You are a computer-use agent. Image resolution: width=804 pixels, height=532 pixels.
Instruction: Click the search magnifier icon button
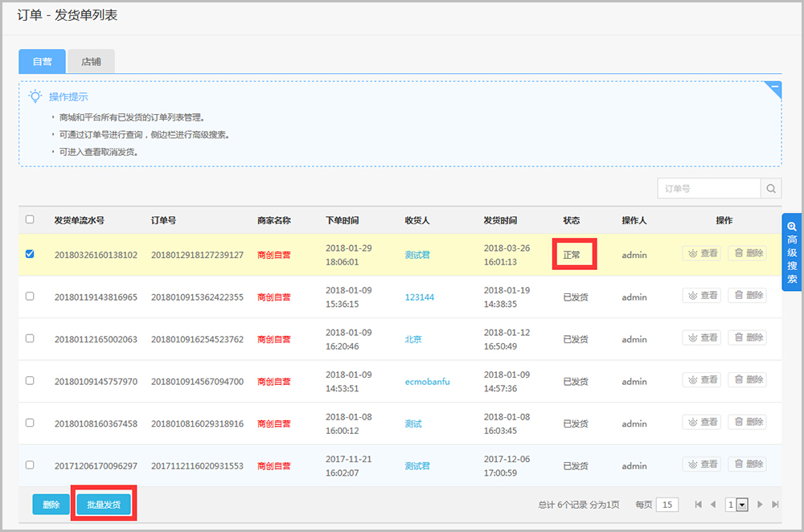771,189
